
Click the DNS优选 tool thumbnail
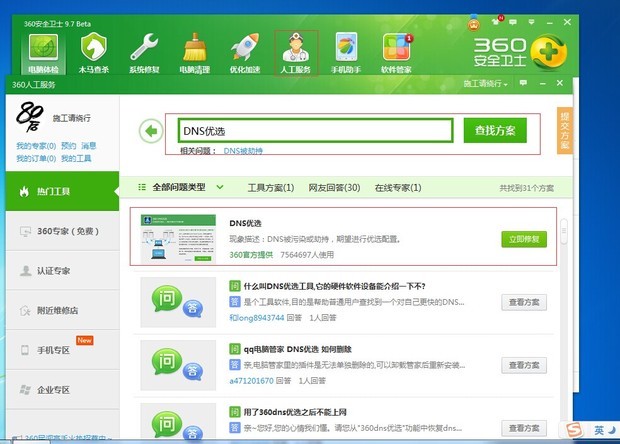pos(178,238)
